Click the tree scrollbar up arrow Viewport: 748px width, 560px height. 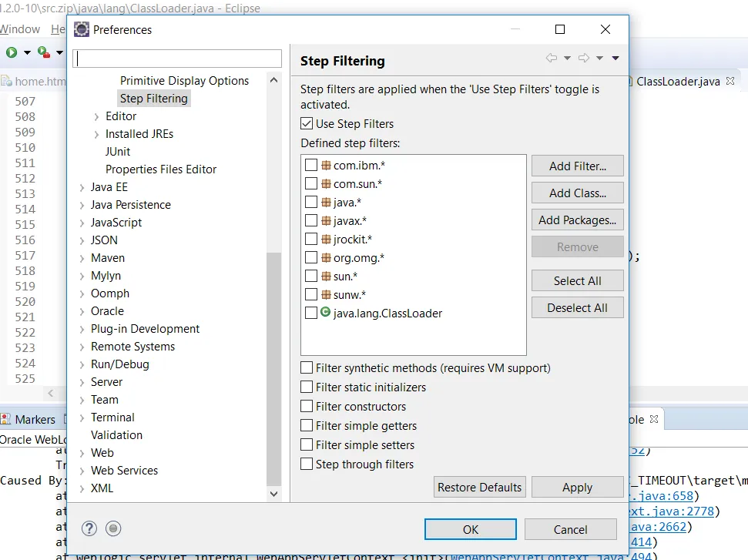pyautogui.click(x=273, y=80)
